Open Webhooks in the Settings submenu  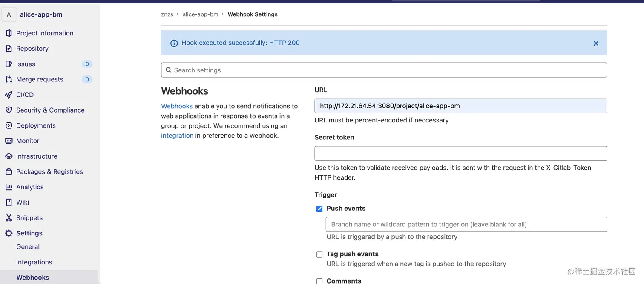pyautogui.click(x=33, y=278)
